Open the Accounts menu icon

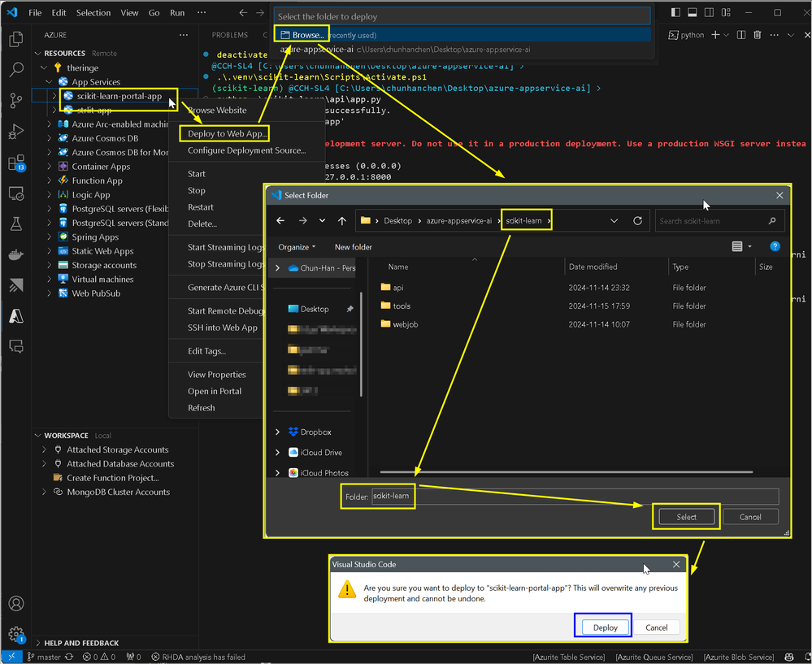click(x=16, y=603)
